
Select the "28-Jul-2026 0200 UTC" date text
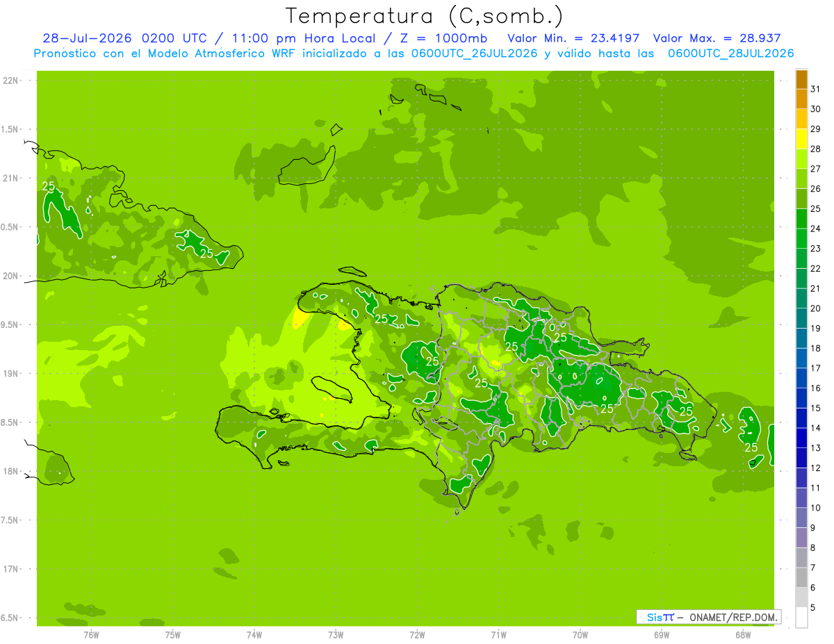(122, 38)
